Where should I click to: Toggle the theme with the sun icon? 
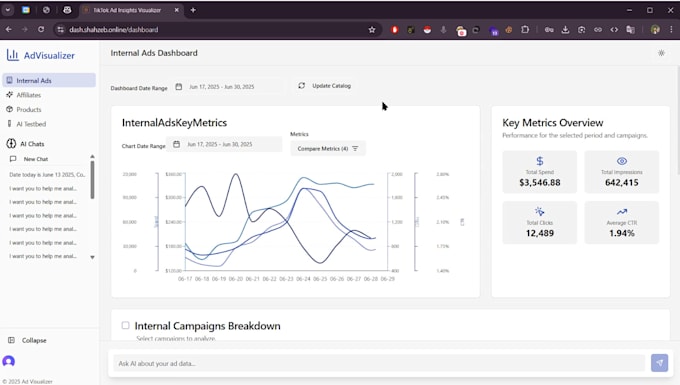point(661,53)
